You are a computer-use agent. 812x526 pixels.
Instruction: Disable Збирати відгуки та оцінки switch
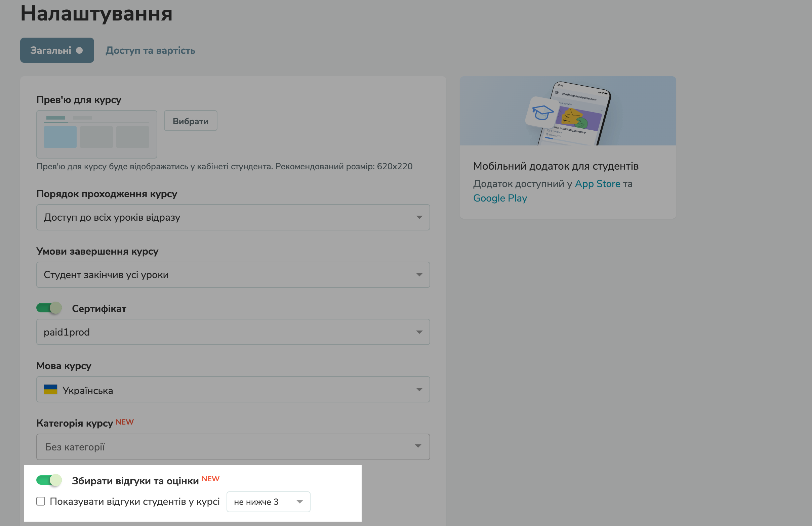coord(49,480)
